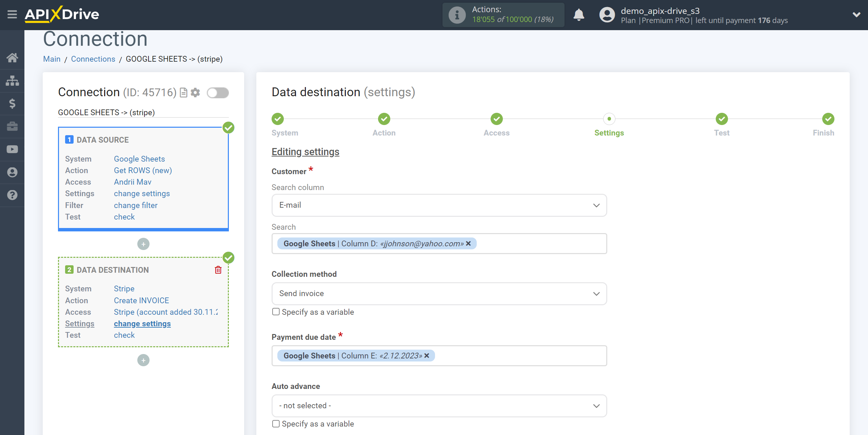868x435 pixels.
Task: Click the demo_apix-drive_s3 account name
Action: [660, 11]
